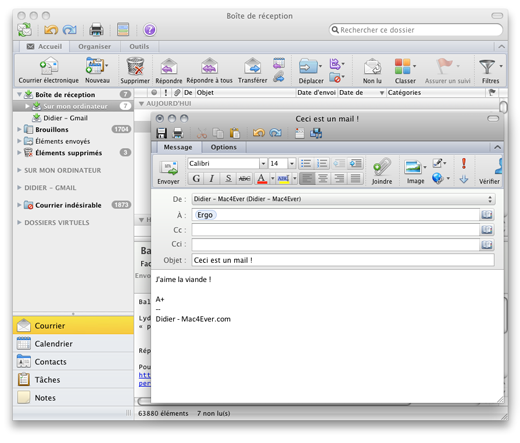Click Répondre à tous in ribbon
Screen dimensions: 520x443
(x=209, y=70)
